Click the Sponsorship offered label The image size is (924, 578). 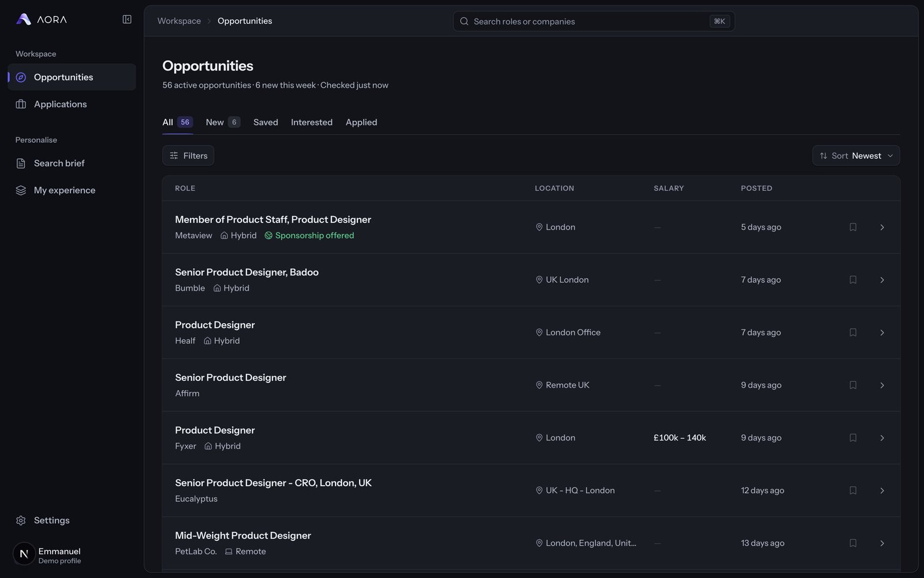pos(315,235)
